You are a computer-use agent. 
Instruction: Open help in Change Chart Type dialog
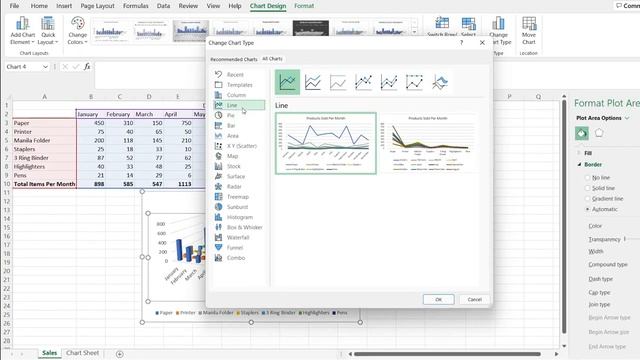(462, 42)
